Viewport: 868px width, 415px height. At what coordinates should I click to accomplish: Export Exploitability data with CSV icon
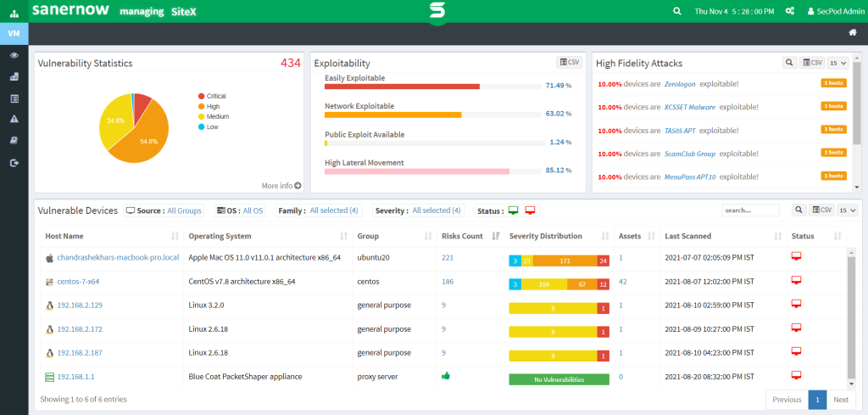[569, 63]
